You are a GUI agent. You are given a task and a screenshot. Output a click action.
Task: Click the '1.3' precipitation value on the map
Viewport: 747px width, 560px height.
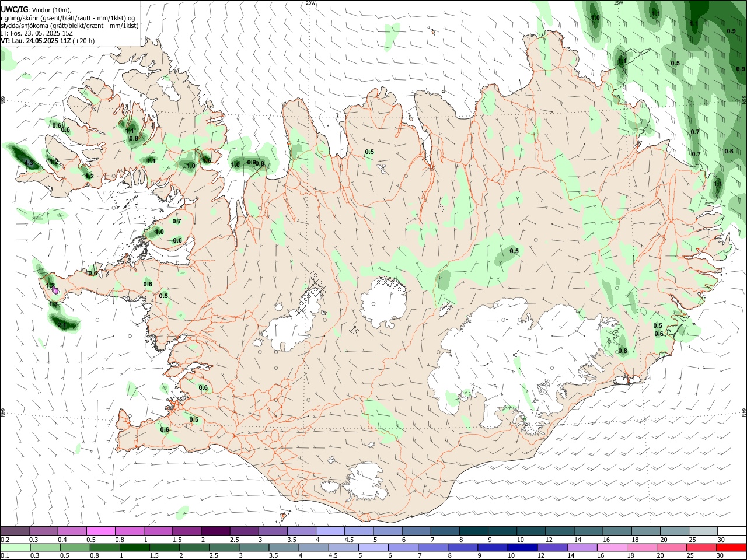click(x=54, y=304)
